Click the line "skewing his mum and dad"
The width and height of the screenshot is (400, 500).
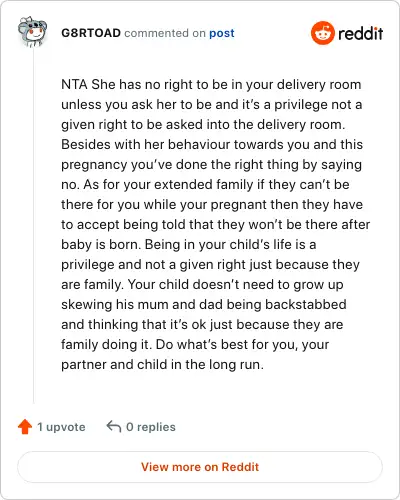click(204, 304)
